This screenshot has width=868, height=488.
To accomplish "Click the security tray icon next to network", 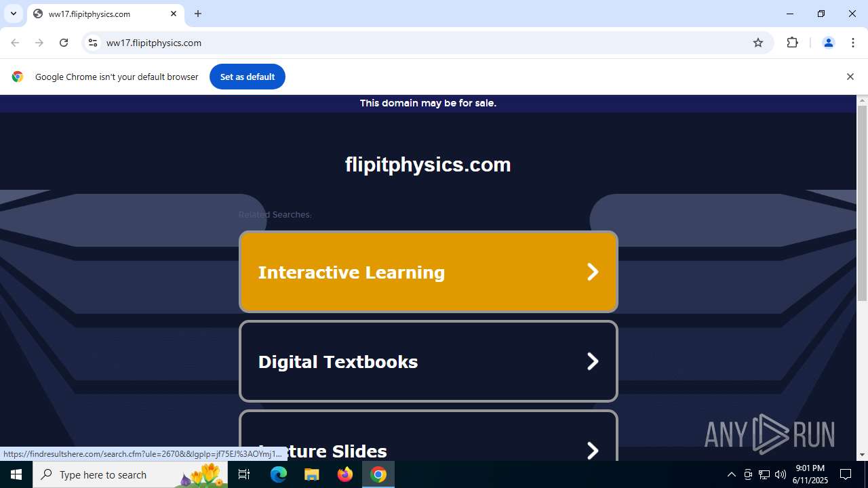I will click(748, 474).
